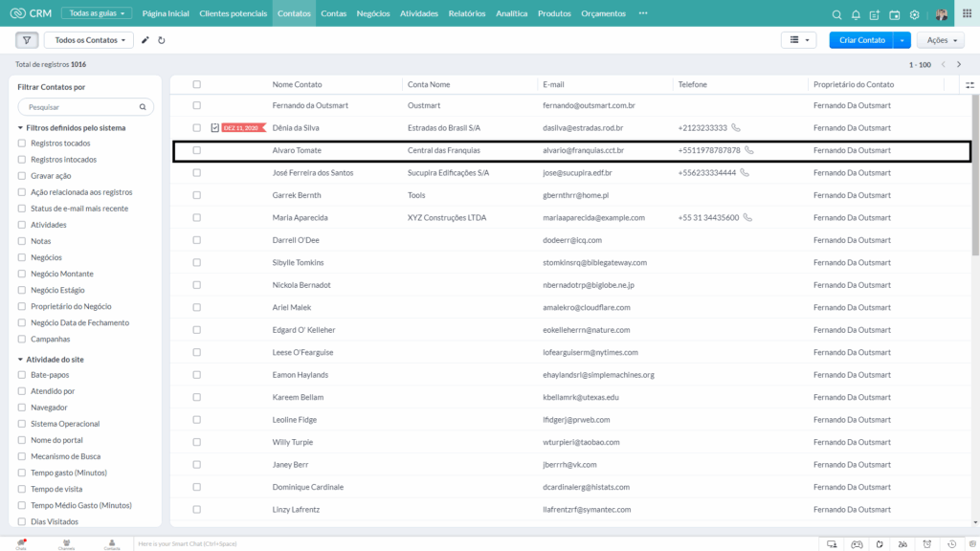Open the Relatórios tab

[x=467, y=13]
